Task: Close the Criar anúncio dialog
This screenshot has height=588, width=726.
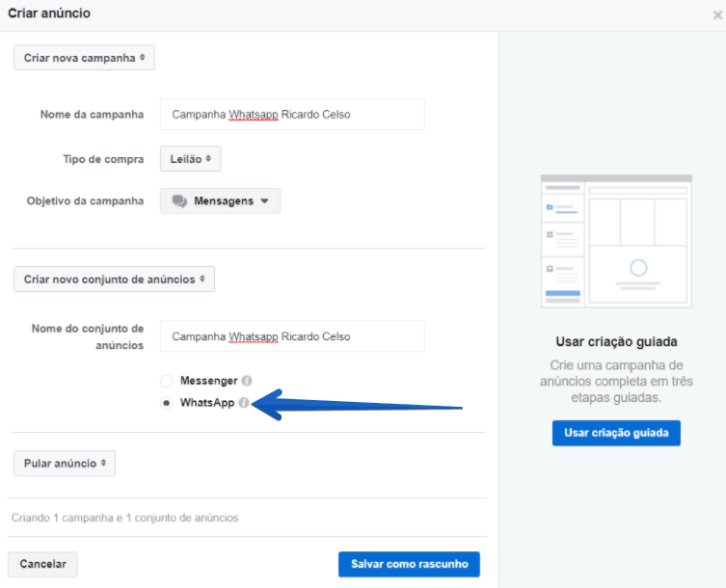Action: coord(717,15)
